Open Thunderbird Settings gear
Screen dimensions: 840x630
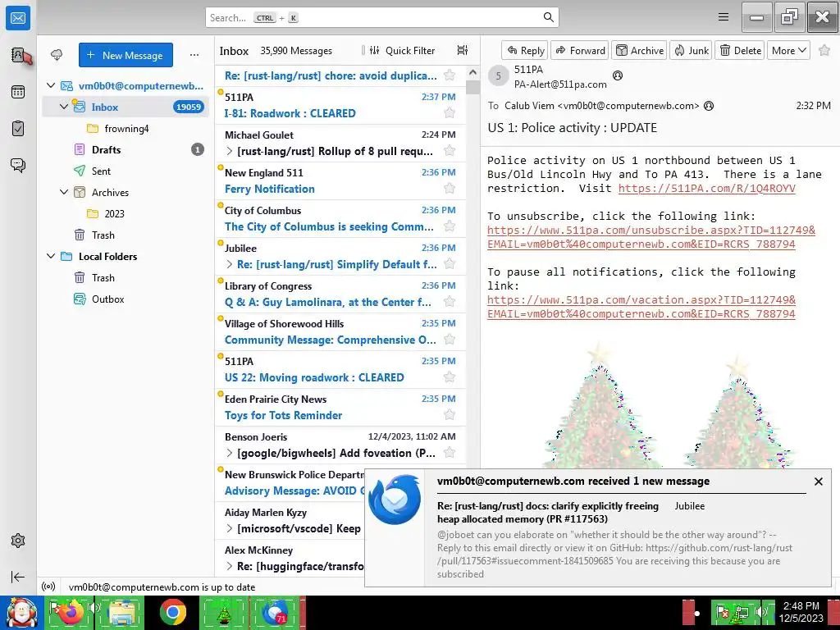click(x=18, y=541)
